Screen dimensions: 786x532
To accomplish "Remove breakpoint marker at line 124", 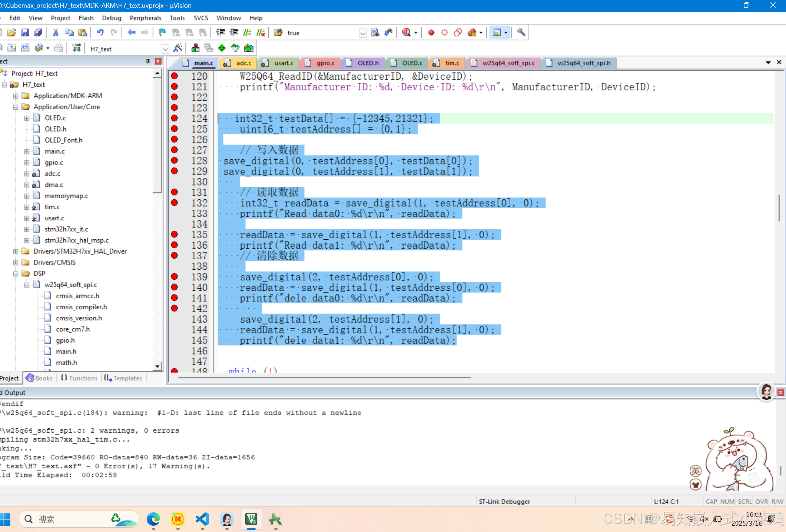I will pyautogui.click(x=174, y=118).
